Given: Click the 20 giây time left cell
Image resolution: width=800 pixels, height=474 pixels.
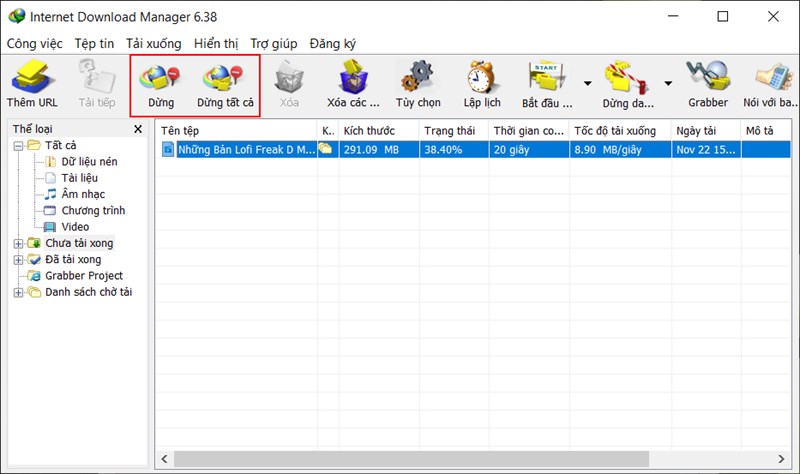Looking at the screenshot, I should (529, 149).
